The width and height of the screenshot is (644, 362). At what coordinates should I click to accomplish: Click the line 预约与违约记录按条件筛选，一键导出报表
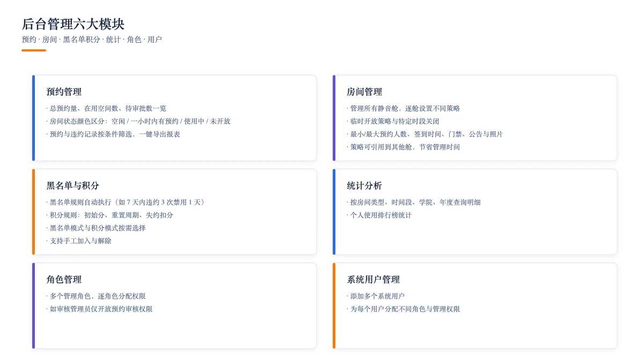point(113,134)
